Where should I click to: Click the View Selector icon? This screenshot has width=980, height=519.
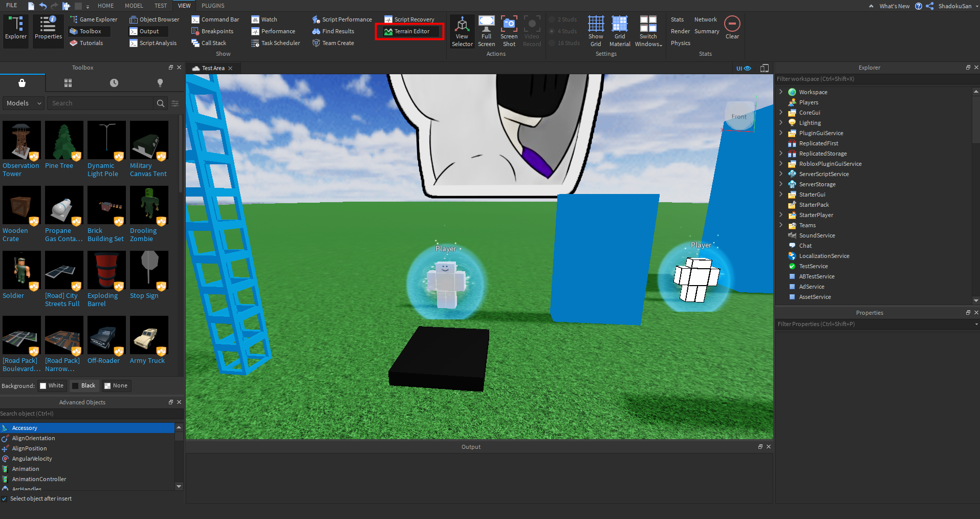pyautogui.click(x=462, y=25)
